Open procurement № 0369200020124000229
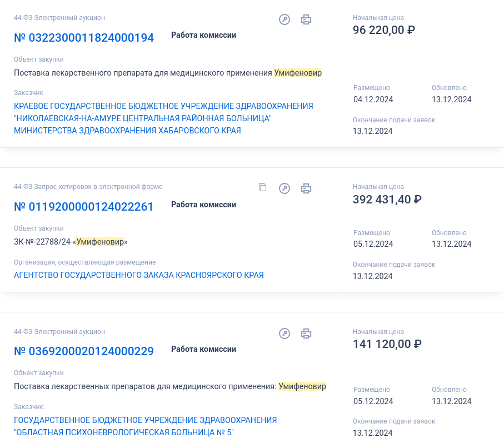Viewport: 504px width, 448px height. coord(84,351)
